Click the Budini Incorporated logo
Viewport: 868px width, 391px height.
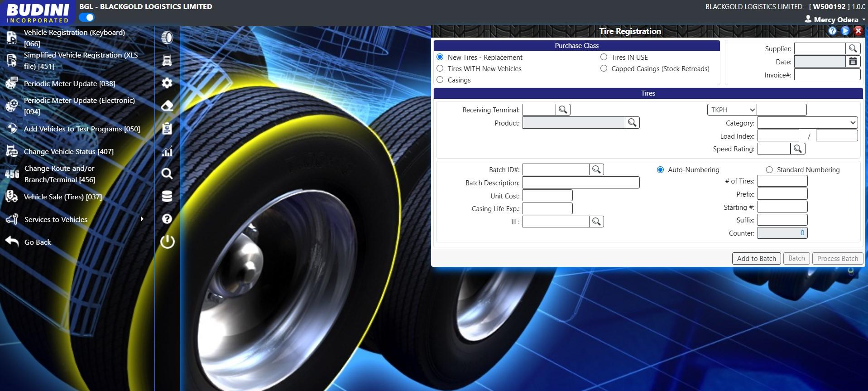(x=38, y=13)
